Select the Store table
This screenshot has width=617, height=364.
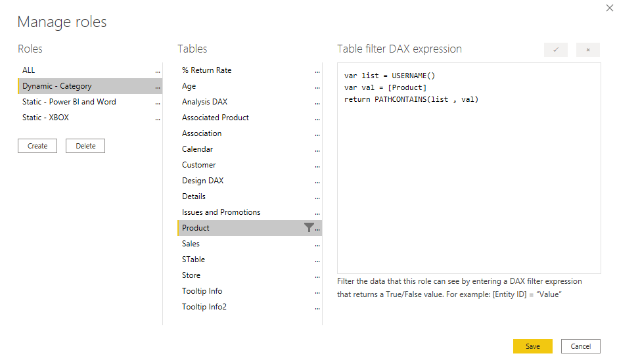pyautogui.click(x=250, y=275)
